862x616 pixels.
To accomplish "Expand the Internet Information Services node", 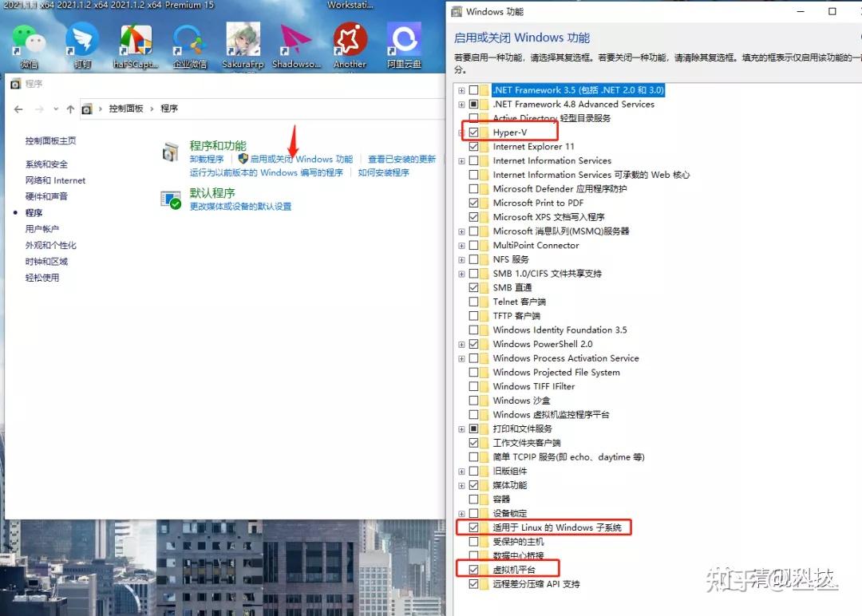I will 461,160.
